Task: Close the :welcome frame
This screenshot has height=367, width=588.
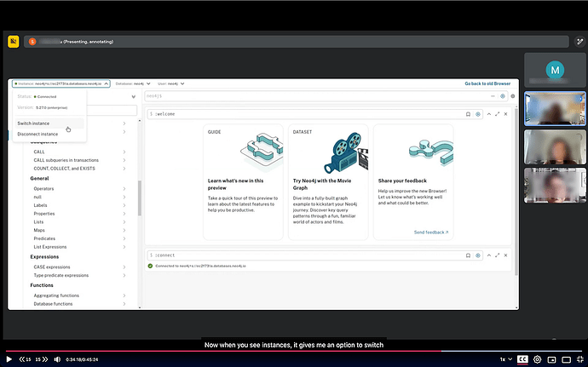Action: (x=505, y=114)
